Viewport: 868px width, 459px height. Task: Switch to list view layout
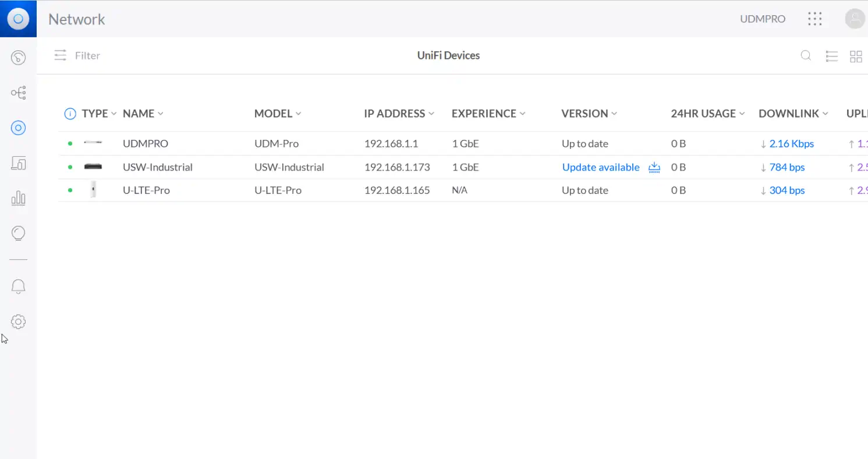point(832,56)
